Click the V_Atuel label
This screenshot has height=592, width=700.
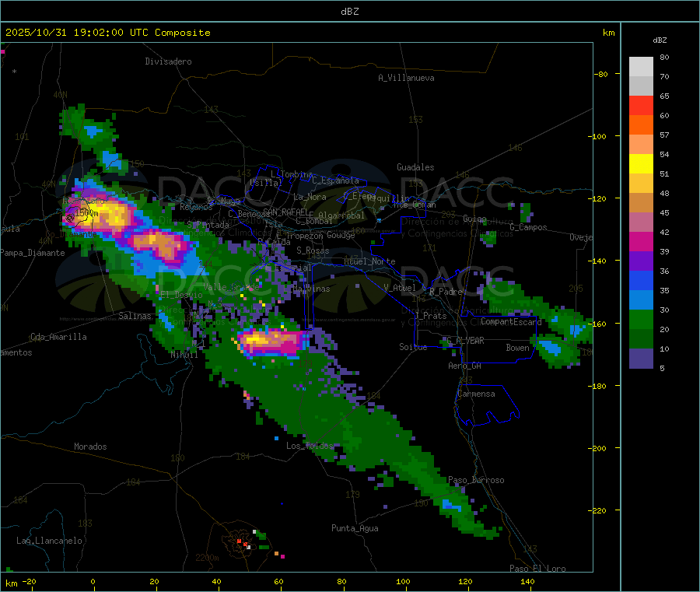(x=400, y=288)
